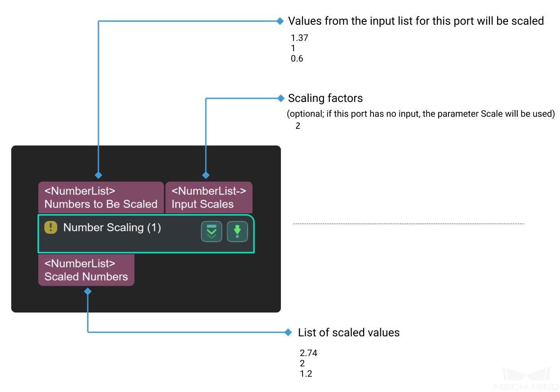This screenshot has width=560, height=392.
Task: Click the scaled value 2.74
Action: (x=308, y=353)
